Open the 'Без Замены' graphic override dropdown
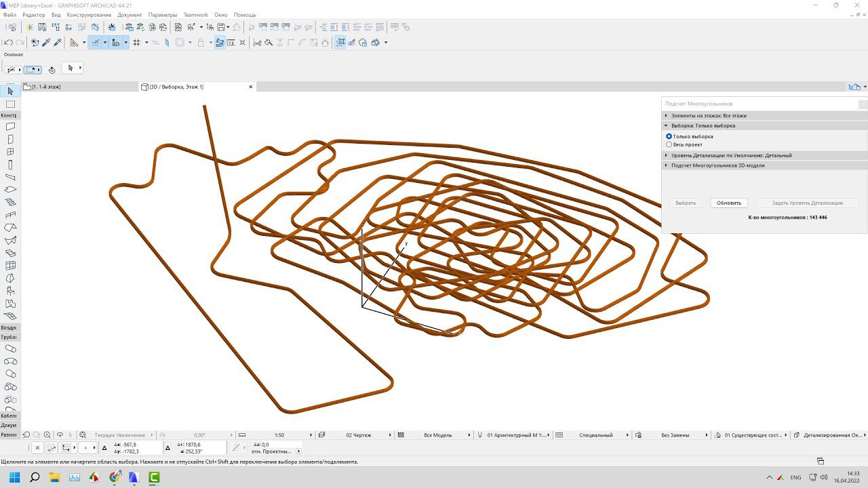 click(672, 435)
